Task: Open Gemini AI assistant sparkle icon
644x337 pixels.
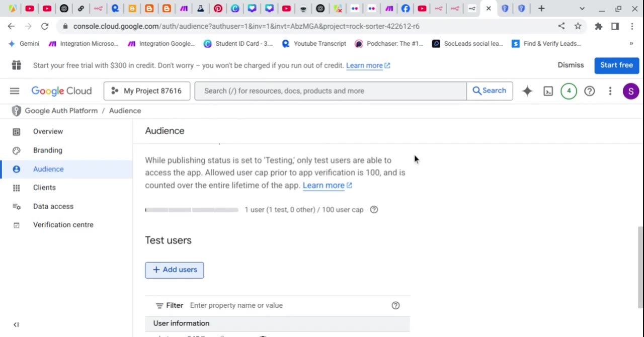Action: point(527,91)
